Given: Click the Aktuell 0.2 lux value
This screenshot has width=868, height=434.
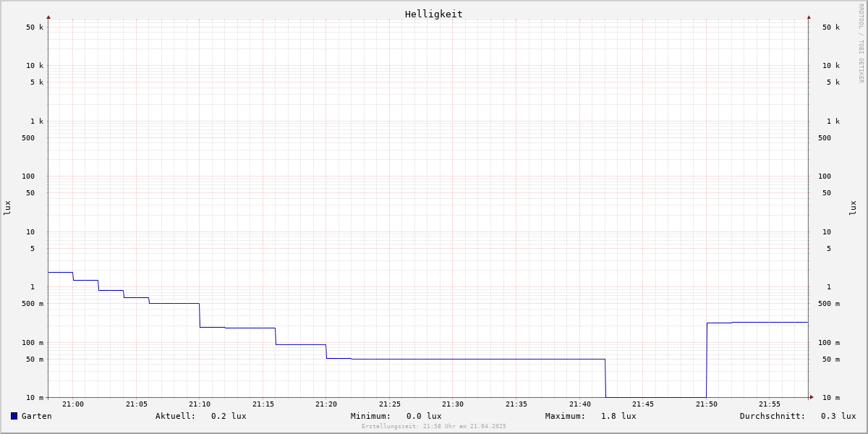Looking at the screenshot, I should (x=229, y=416).
